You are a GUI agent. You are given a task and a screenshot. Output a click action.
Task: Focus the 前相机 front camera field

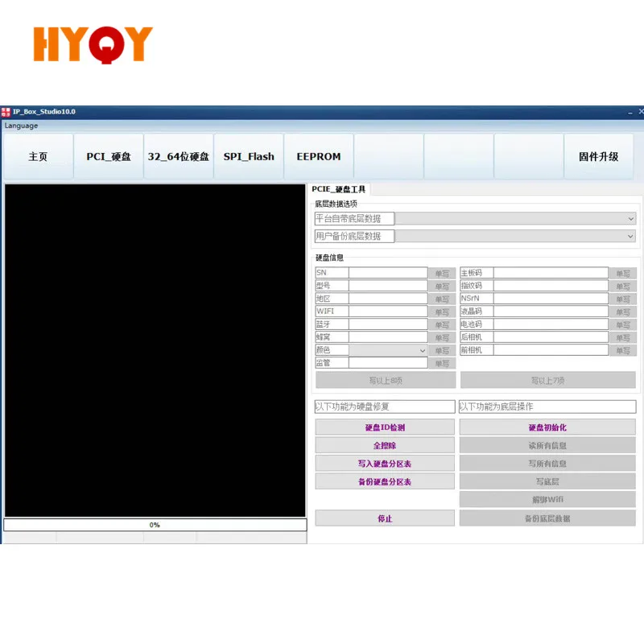tap(551, 350)
